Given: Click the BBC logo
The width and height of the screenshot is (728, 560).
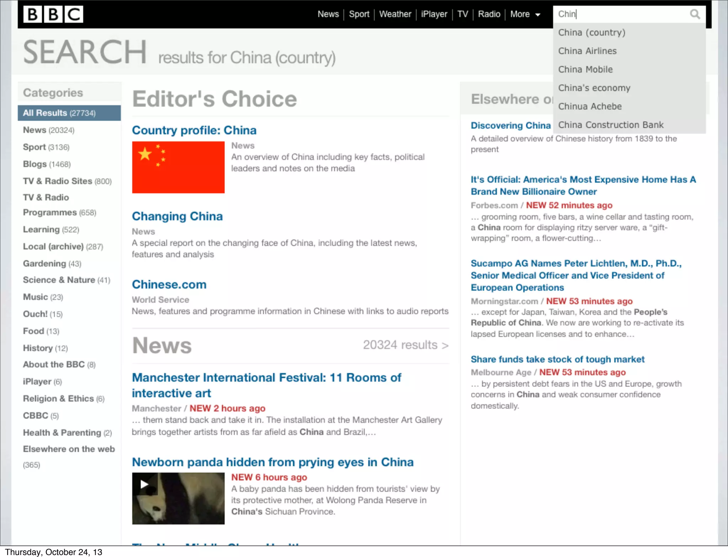Looking at the screenshot, I should tap(53, 15).
